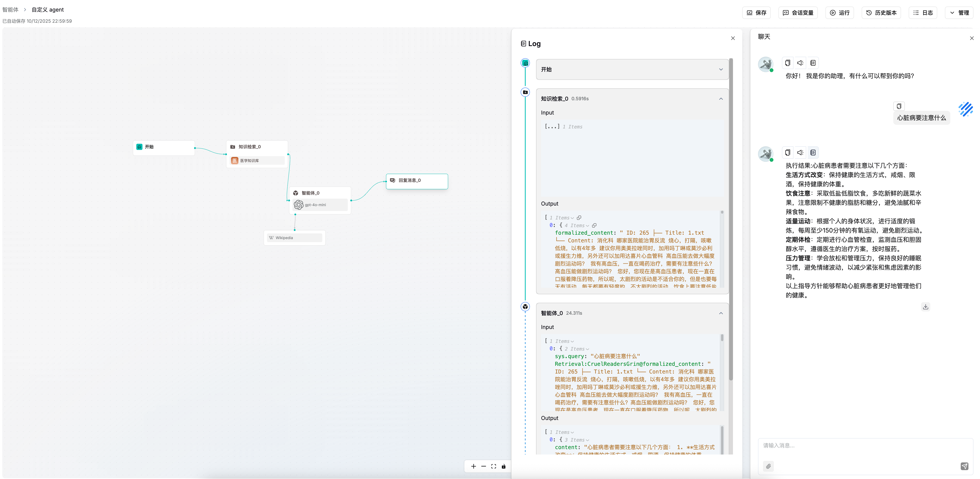This screenshot has height=479, width=980.
Task: Click the fit-view canvas icon
Action: pos(493,466)
